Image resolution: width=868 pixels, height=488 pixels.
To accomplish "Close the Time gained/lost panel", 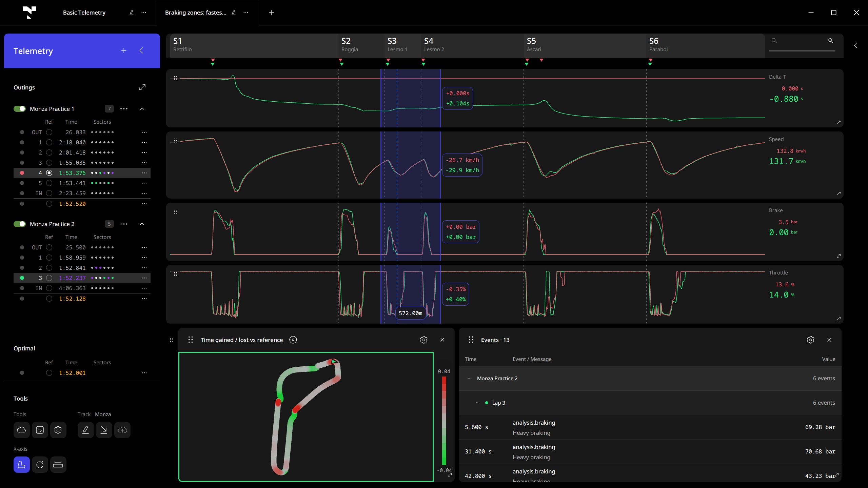I will click(442, 340).
